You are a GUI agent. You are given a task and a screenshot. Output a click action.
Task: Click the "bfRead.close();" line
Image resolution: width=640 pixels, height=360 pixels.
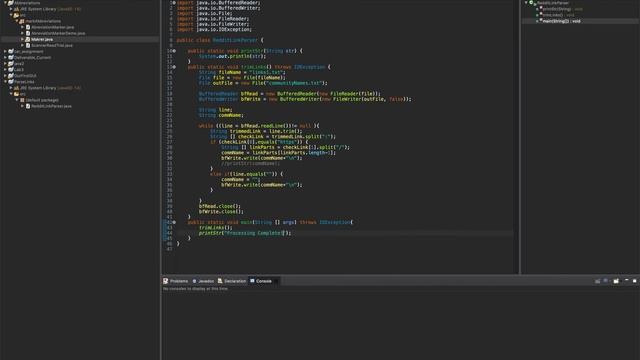(220, 206)
